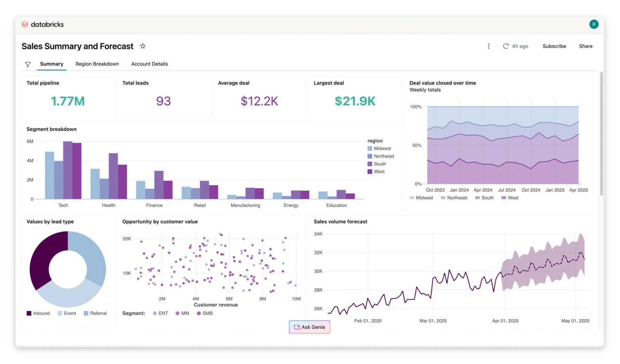Image resolution: width=620 pixels, height=364 pixels.
Task: Switch to the Summary tab
Action: pos(52,64)
